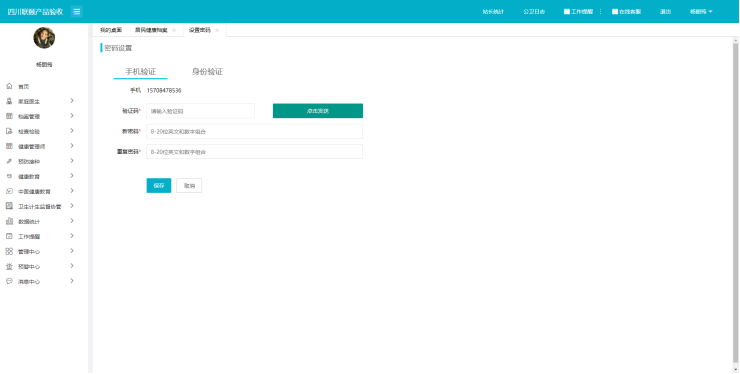Click the 档案管理 sidebar icon
Screen dimensions: 740x374
coord(9,116)
